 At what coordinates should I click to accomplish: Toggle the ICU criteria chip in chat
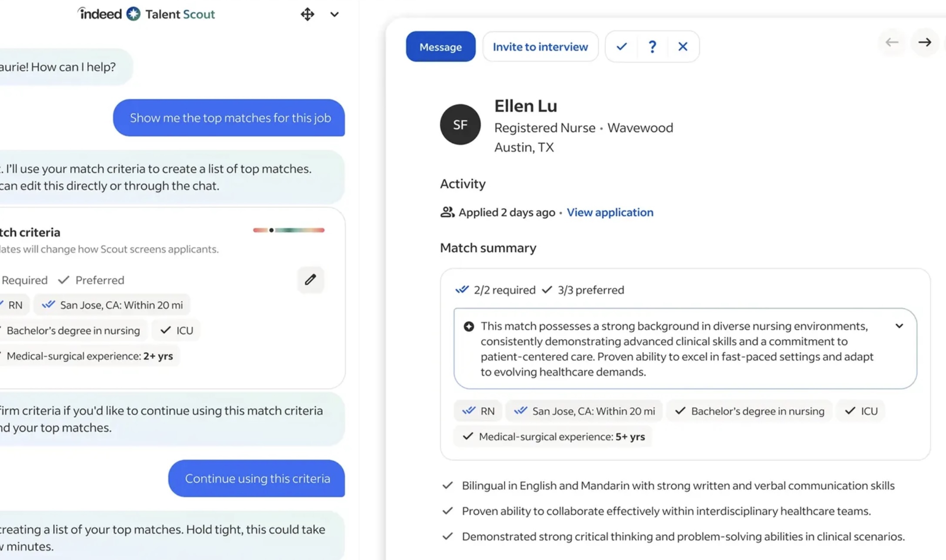click(176, 330)
